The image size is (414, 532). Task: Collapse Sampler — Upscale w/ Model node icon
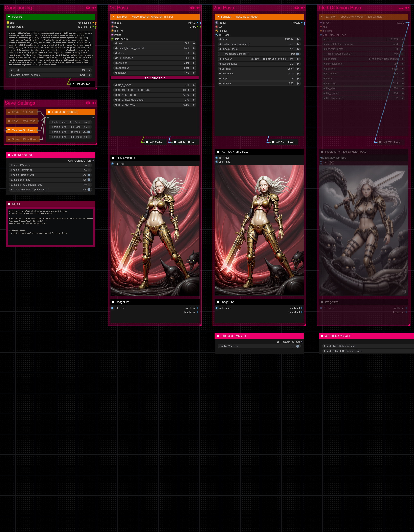(218, 17)
